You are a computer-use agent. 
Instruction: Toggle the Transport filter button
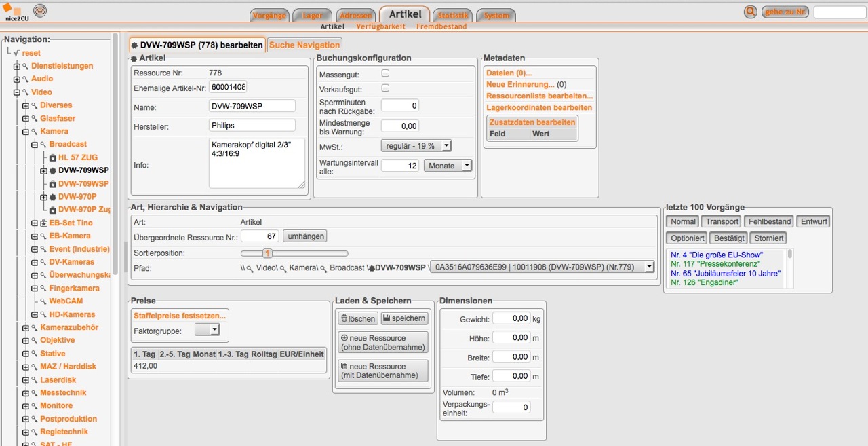[722, 221]
